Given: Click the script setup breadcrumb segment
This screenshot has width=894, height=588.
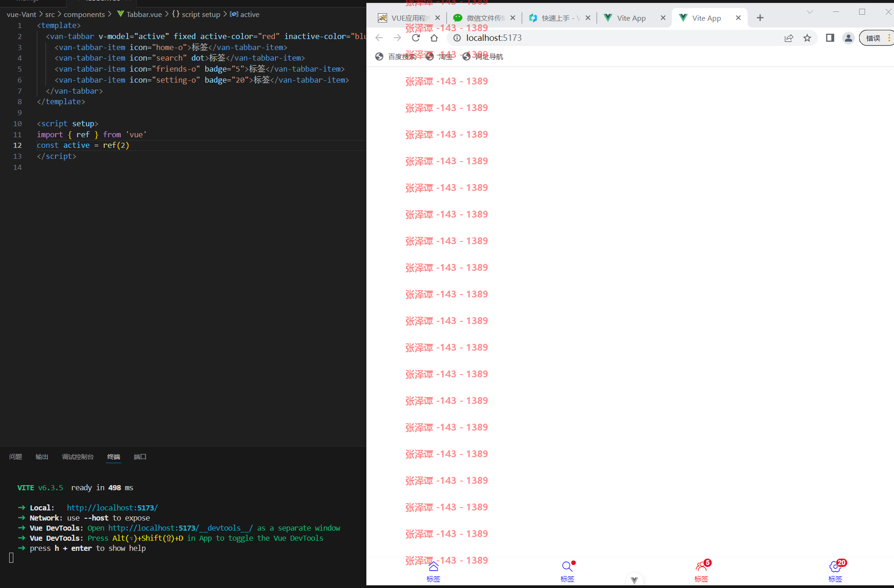Looking at the screenshot, I should pos(197,14).
